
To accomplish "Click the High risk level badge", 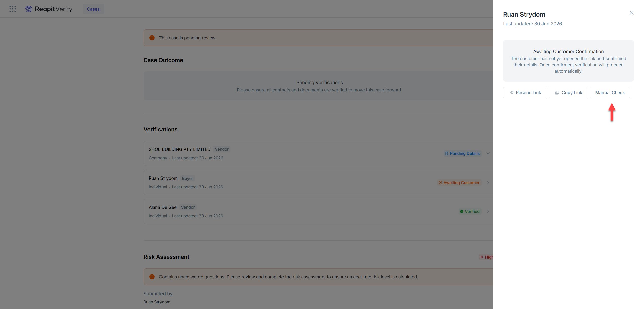I will pos(486,257).
